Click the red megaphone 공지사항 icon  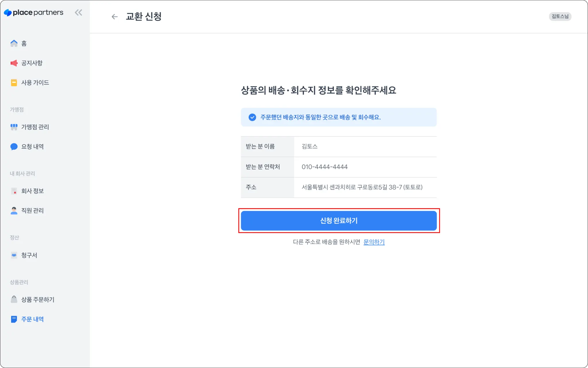click(x=14, y=63)
